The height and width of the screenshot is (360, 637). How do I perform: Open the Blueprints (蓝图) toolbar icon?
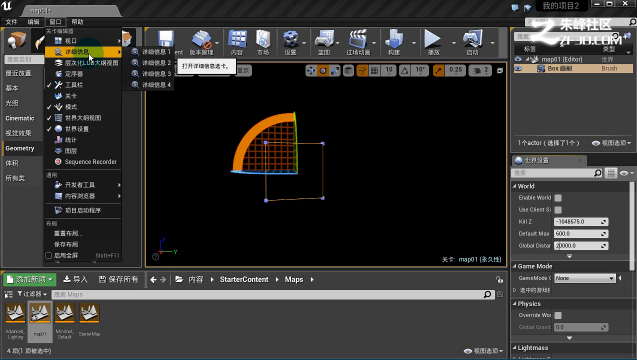(x=324, y=39)
